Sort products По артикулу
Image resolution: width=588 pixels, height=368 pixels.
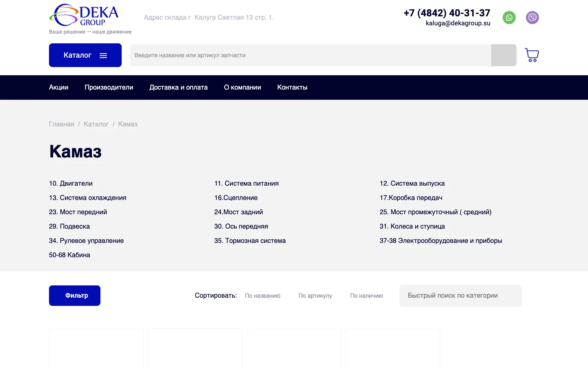(315, 296)
